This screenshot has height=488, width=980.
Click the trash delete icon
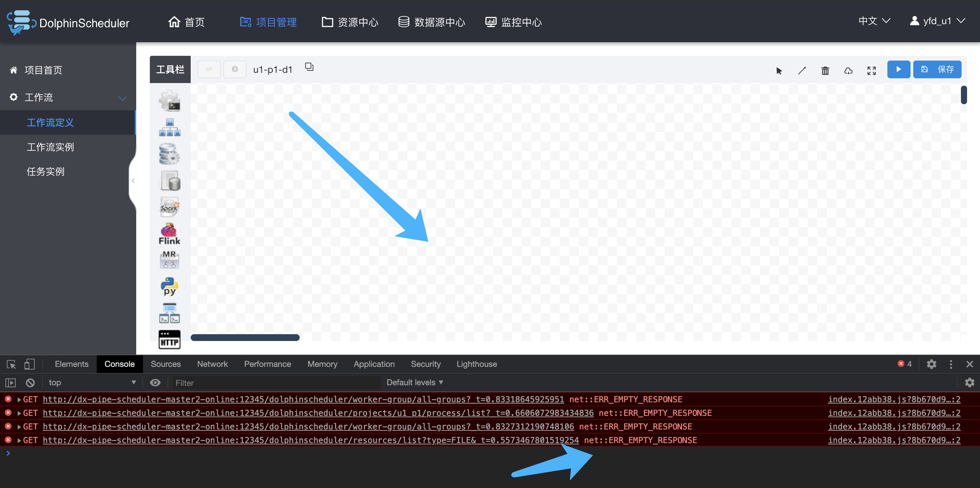click(825, 71)
